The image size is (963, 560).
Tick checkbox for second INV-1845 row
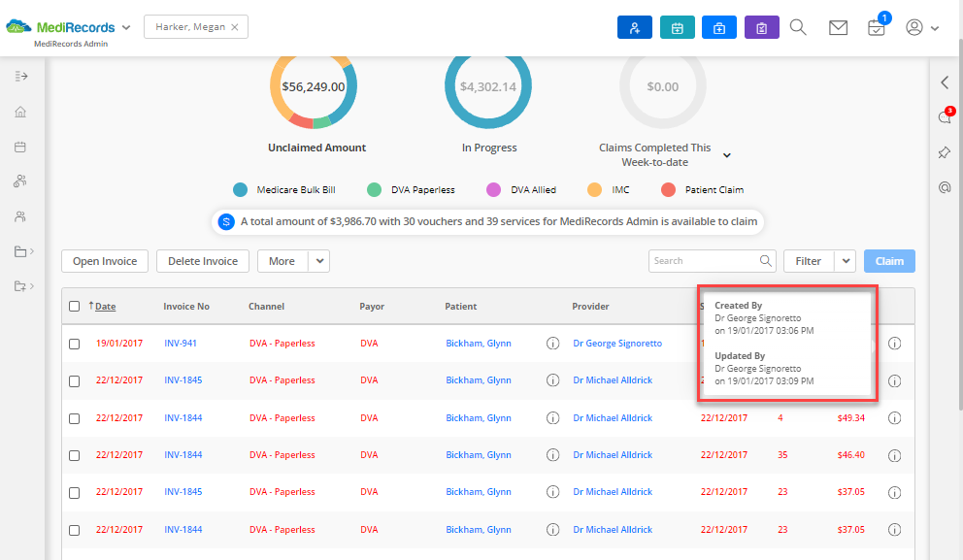75,492
